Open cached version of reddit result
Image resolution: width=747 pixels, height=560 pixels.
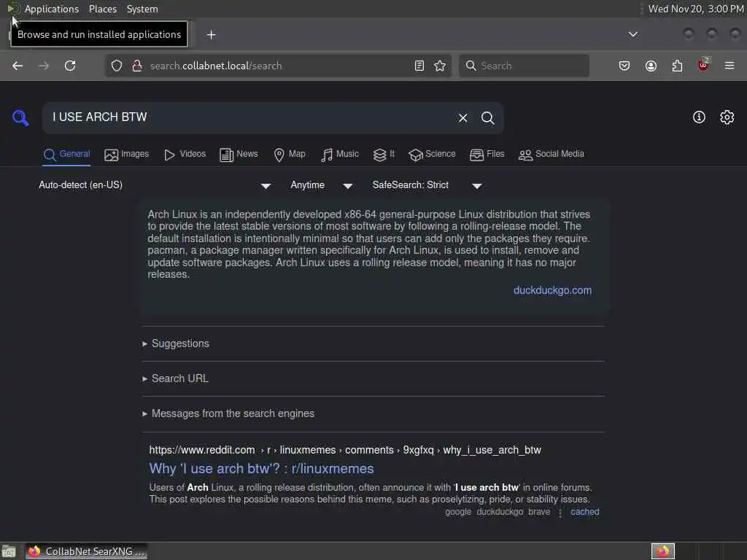click(584, 512)
